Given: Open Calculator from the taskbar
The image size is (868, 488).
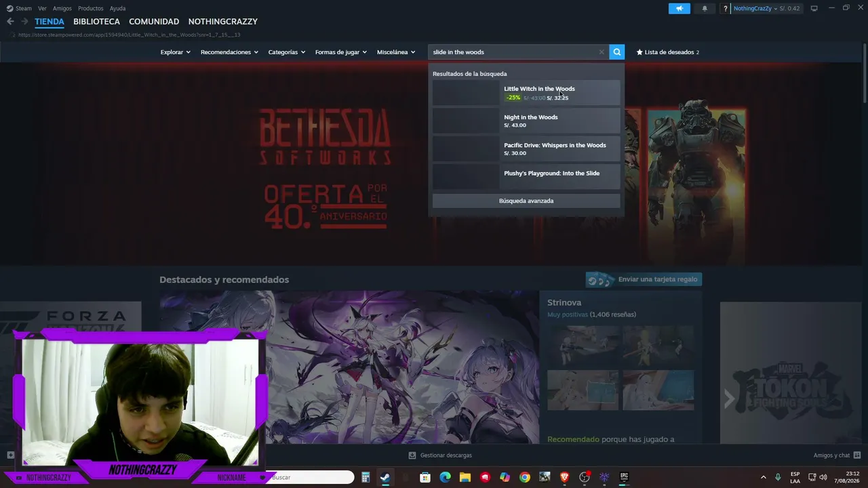Looking at the screenshot, I should tap(365, 477).
